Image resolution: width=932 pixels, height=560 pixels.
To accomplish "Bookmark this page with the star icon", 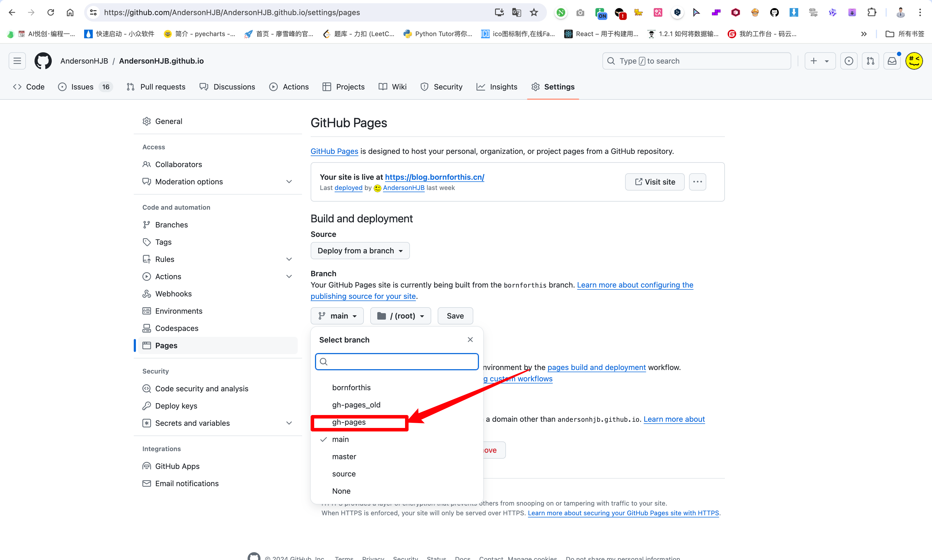I will (x=534, y=12).
